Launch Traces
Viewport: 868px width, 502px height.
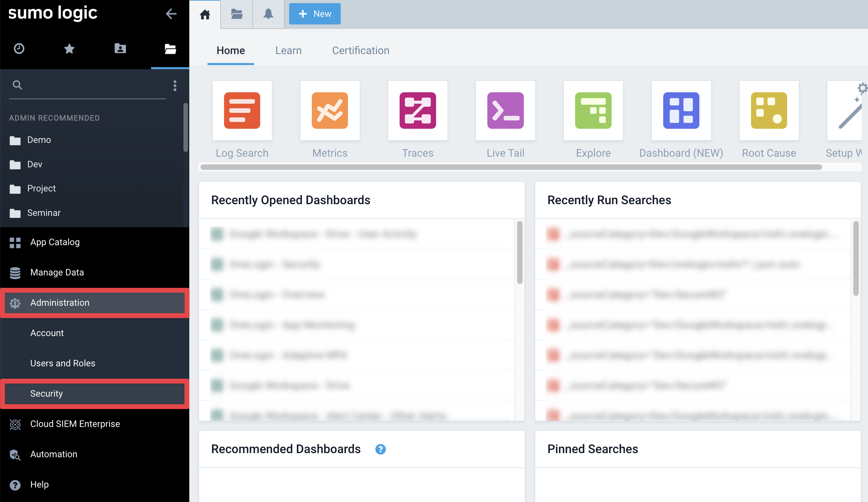(418, 111)
